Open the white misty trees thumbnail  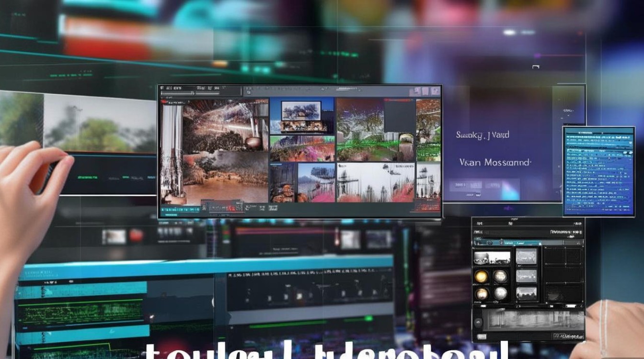tap(375, 182)
